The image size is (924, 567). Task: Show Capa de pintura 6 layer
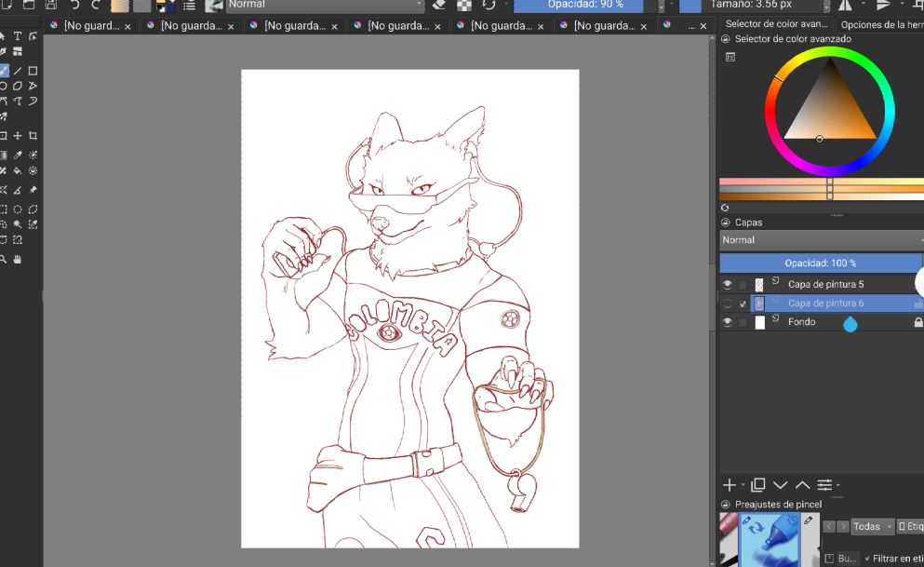(x=727, y=304)
